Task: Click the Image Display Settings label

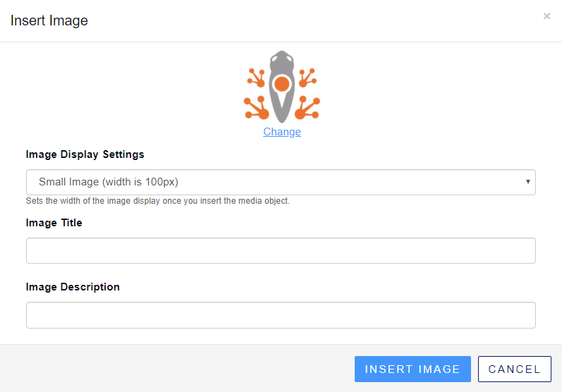Action: coord(85,154)
